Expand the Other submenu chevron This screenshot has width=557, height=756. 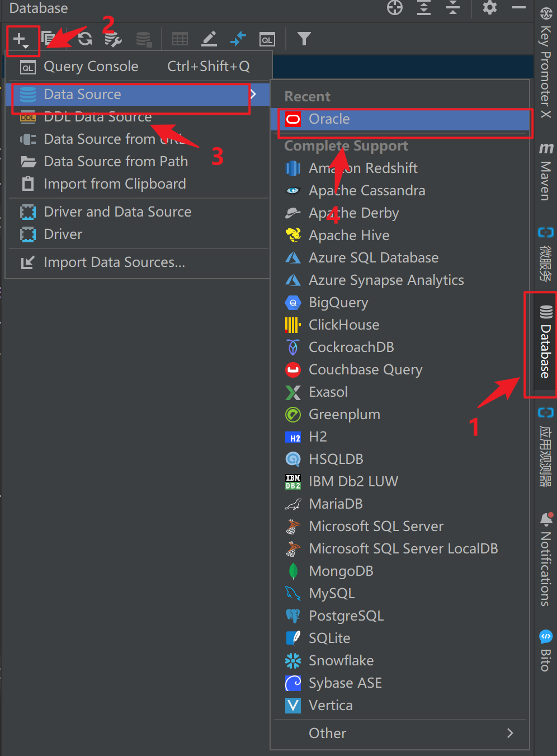click(x=509, y=733)
